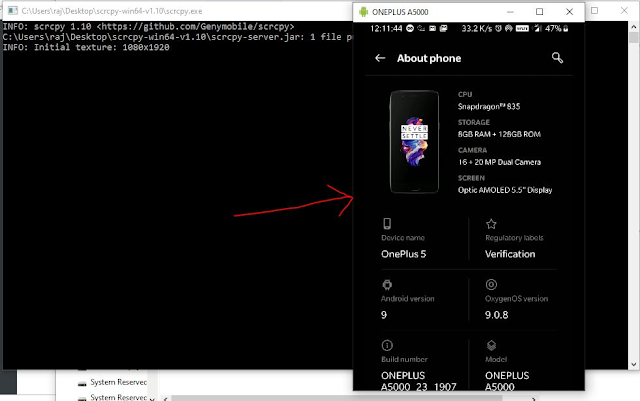The width and height of the screenshot is (640, 401).
Task: Close the ONEPLUS A5000 window
Action: coord(569,12)
